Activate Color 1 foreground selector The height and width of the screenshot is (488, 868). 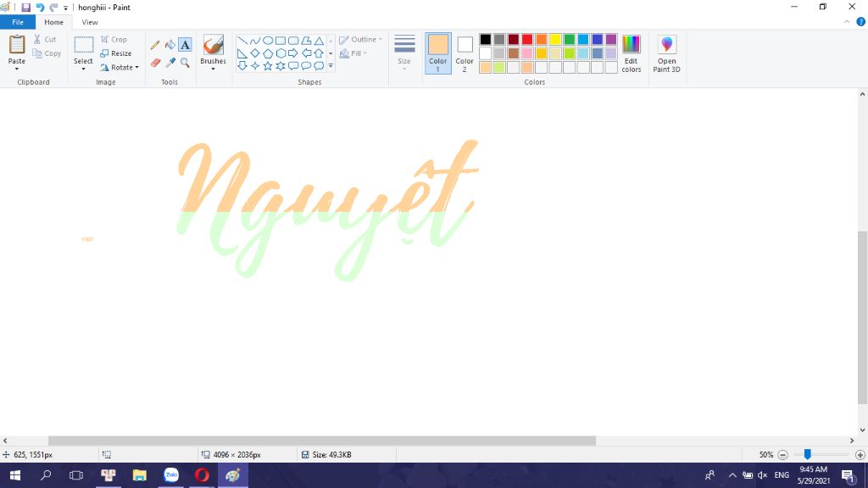point(438,53)
